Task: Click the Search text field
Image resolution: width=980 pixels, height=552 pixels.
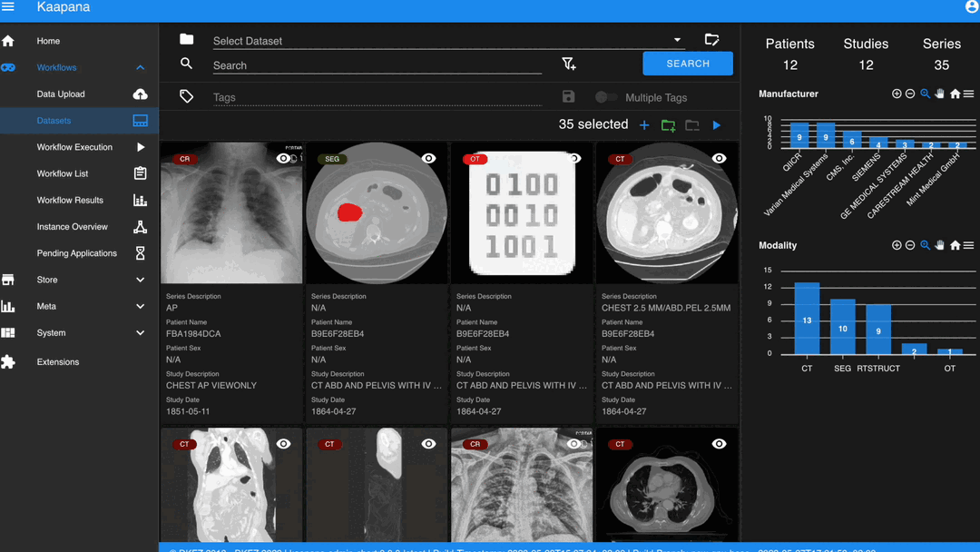Action: click(377, 65)
